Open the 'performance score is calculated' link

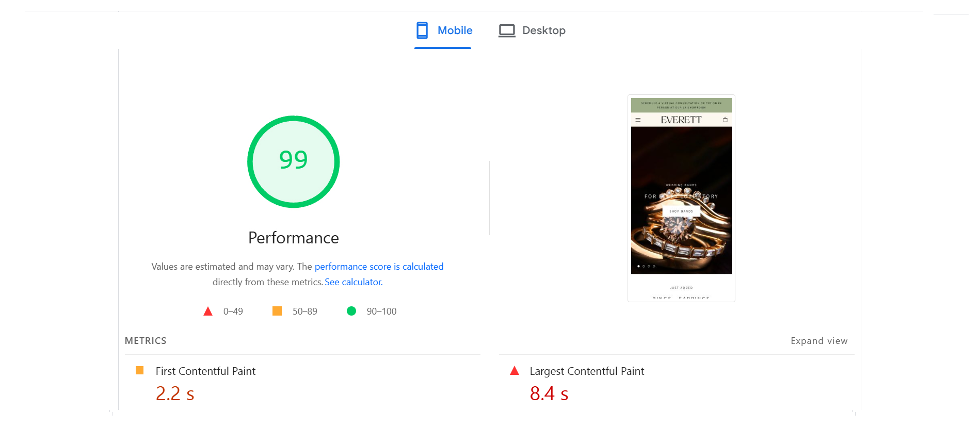pyautogui.click(x=379, y=267)
